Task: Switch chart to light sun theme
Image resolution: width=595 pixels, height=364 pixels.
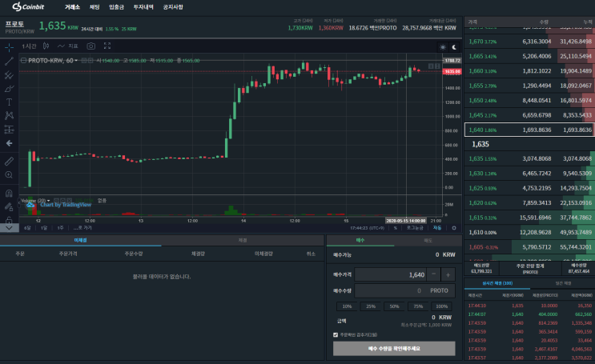Action: point(443,47)
